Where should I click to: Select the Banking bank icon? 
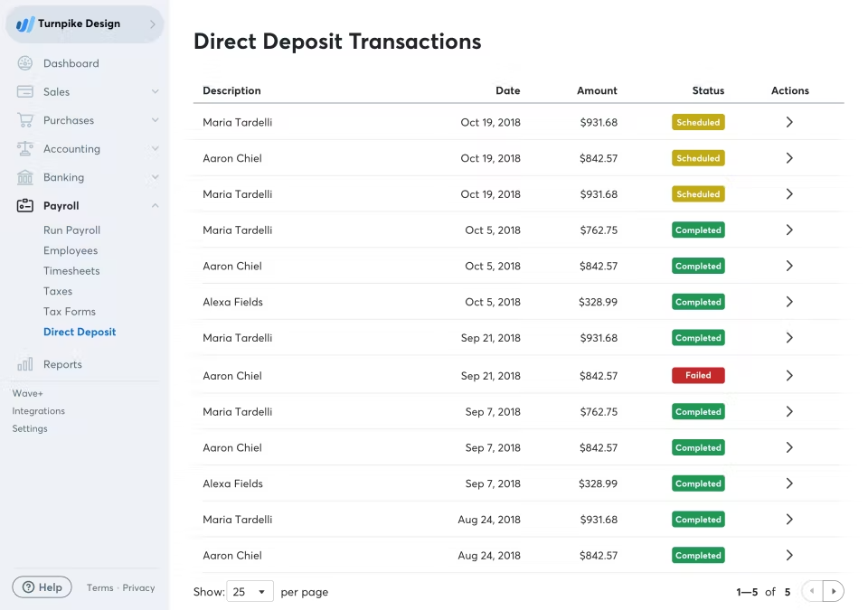coord(27,177)
